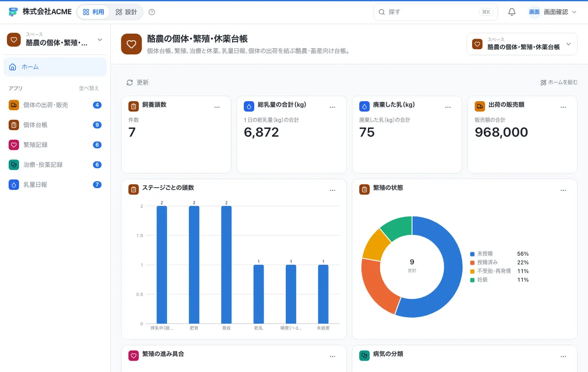
Task: Click ホームを組む button
Action: coord(559,82)
